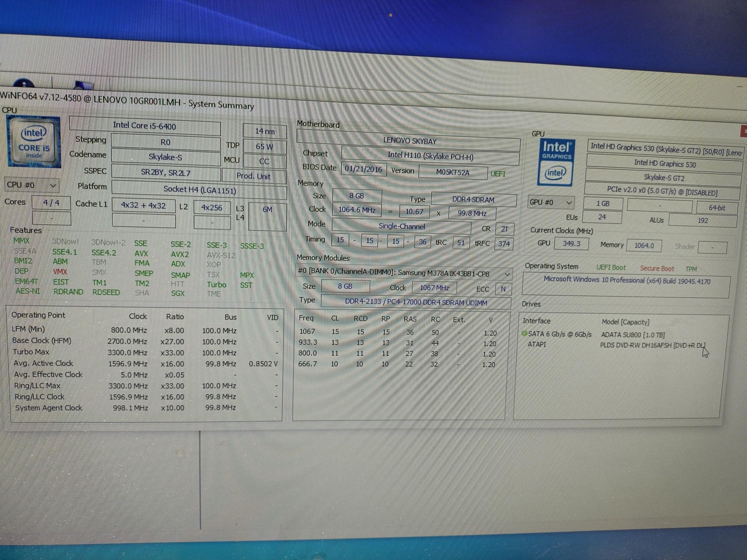Click the GPU codename Skylake-S GT2 field
Viewport: 747px width, 560px height.
664,177
